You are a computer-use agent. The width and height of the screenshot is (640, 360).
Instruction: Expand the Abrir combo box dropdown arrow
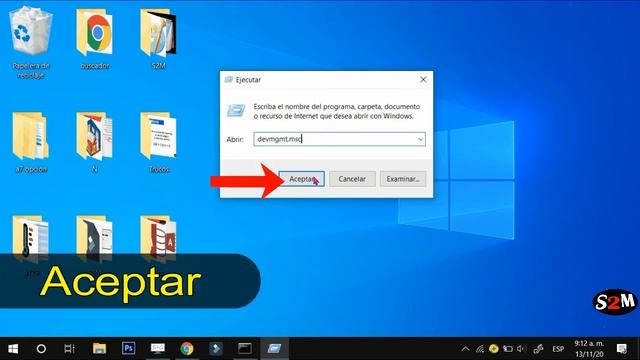420,139
